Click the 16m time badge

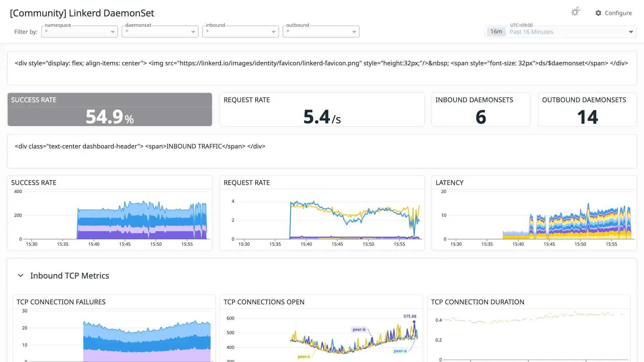[496, 32]
